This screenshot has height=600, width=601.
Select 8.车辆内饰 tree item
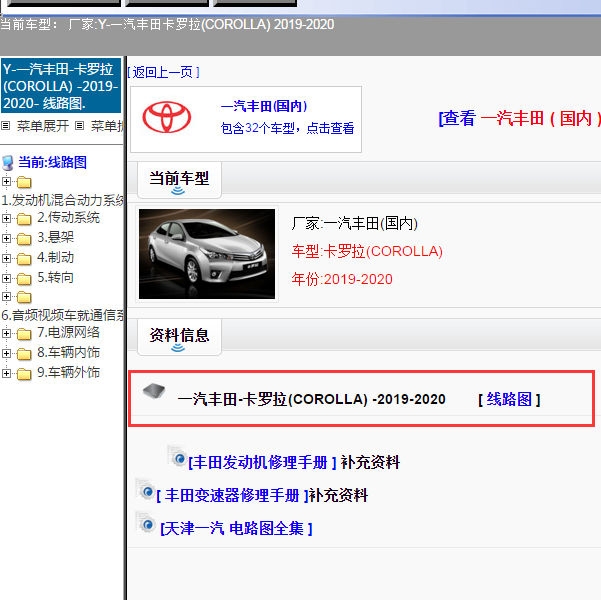68,352
